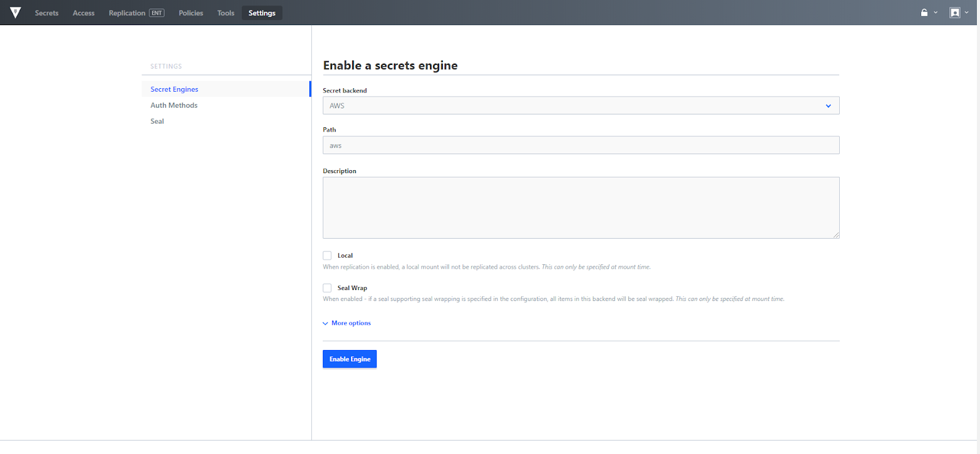This screenshot has width=980, height=454.
Task: Go to the Policies tab
Action: coord(190,13)
